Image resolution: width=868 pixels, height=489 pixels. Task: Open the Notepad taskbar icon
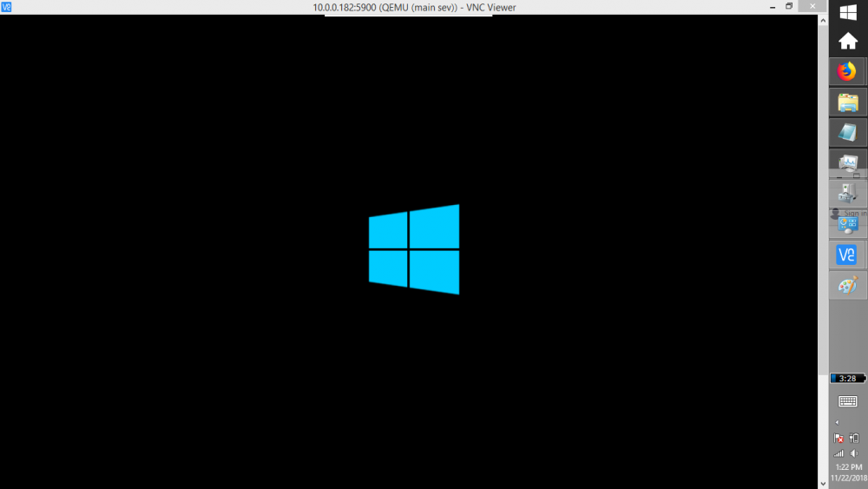point(847,133)
